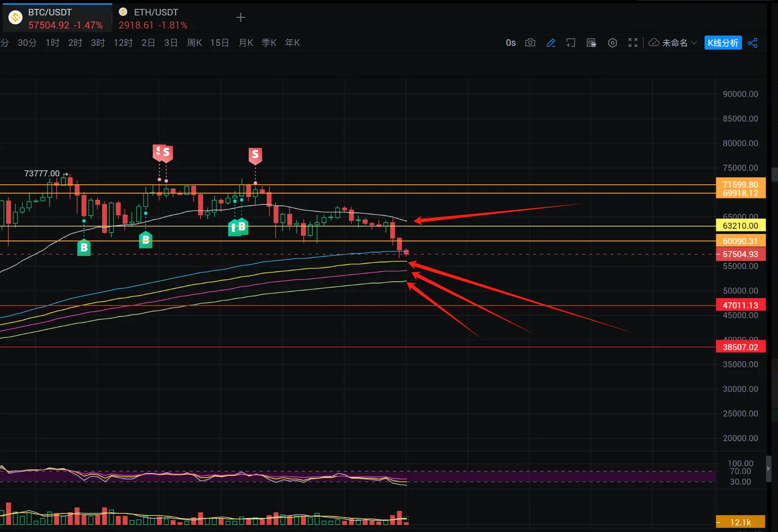This screenshot has width=778, height=532.
Task: Share the chart via share icon
Action: (753, 43)
